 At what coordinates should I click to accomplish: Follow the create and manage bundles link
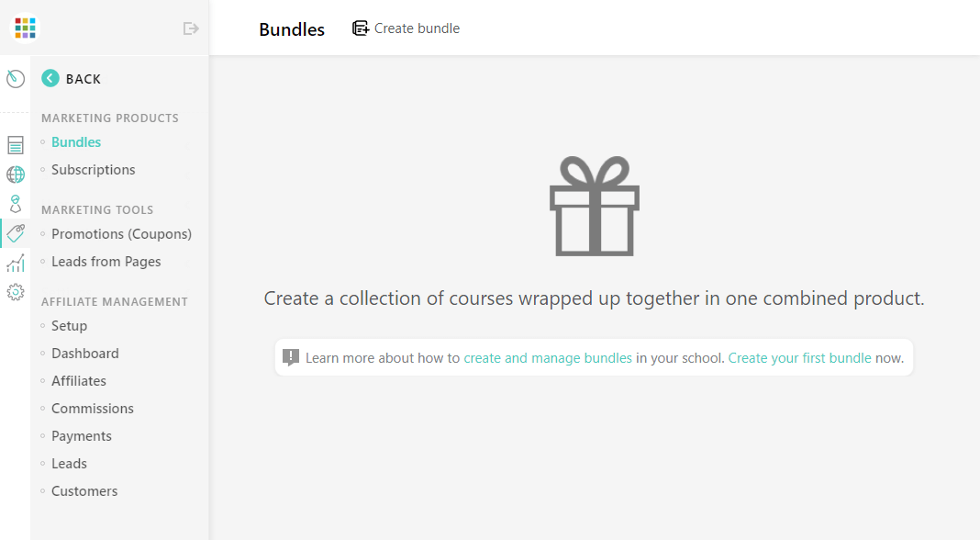[548, 358]
